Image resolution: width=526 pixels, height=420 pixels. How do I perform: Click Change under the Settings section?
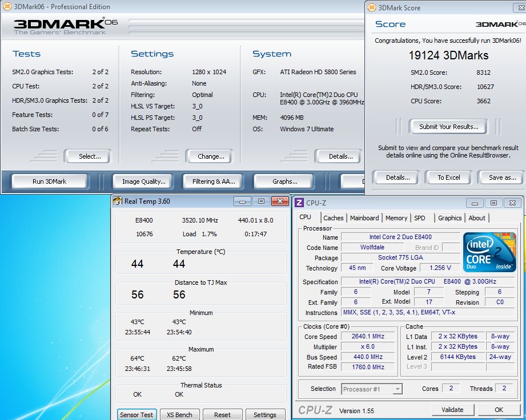tap(211, 156)
